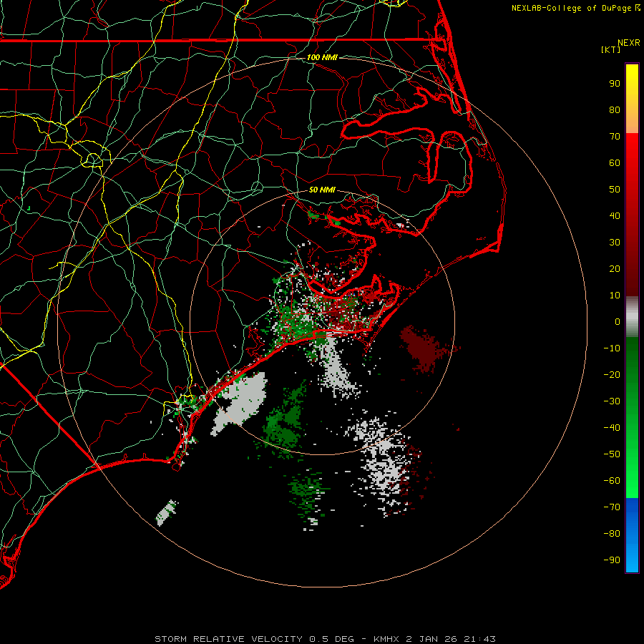Image resolution: width=644 pixels, height=644 pixels.
Task: Click the Storm Relative Velocity caption at the bottom
Action: click(x=325, y=639)
